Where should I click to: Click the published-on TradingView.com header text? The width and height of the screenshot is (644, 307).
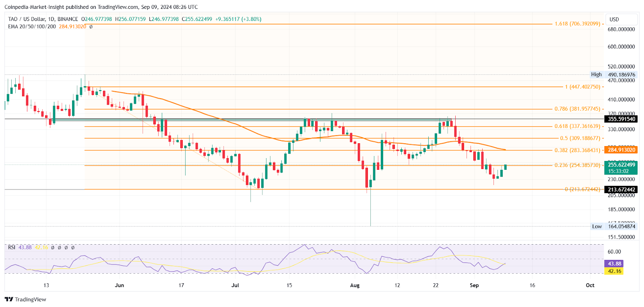point(101,7)
